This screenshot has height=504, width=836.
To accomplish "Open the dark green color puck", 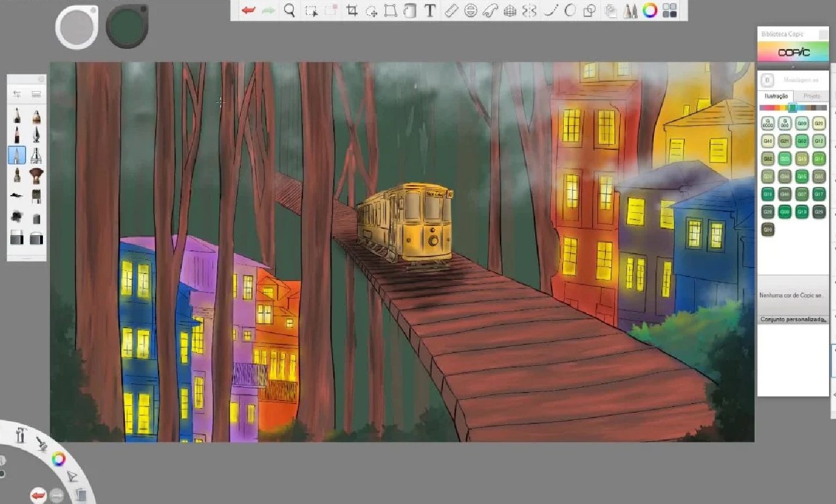I will tap(127, 26).
